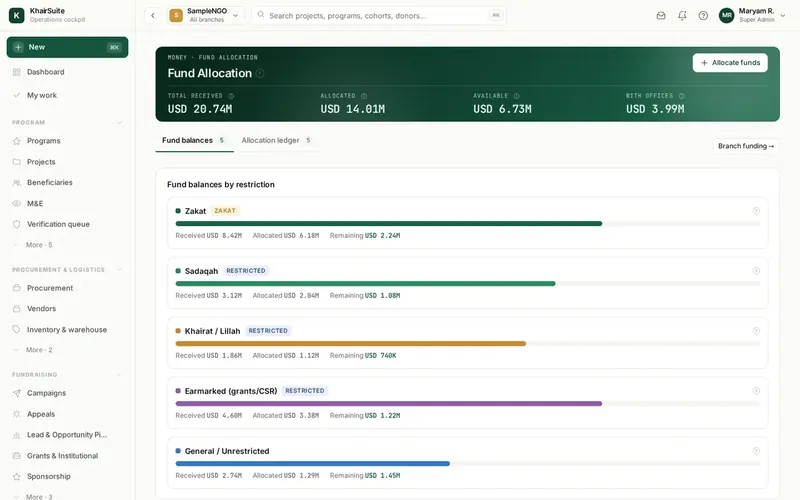Click the back arrow button in header
The image size is (800, 500).
[153, 15]
